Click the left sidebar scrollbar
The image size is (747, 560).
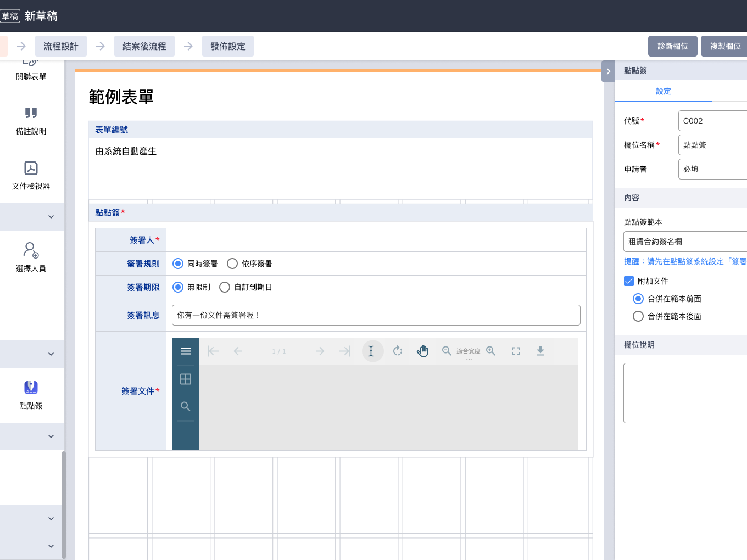(64, 504)
